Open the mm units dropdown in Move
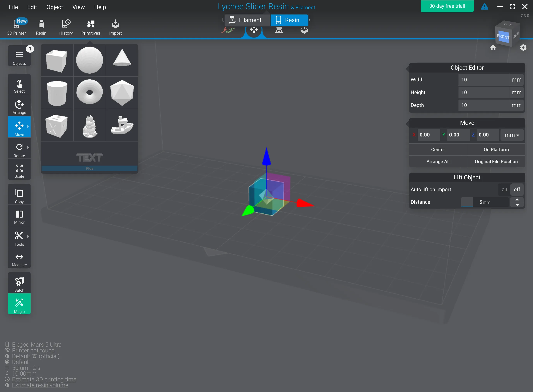 click(x=512, y=135)
